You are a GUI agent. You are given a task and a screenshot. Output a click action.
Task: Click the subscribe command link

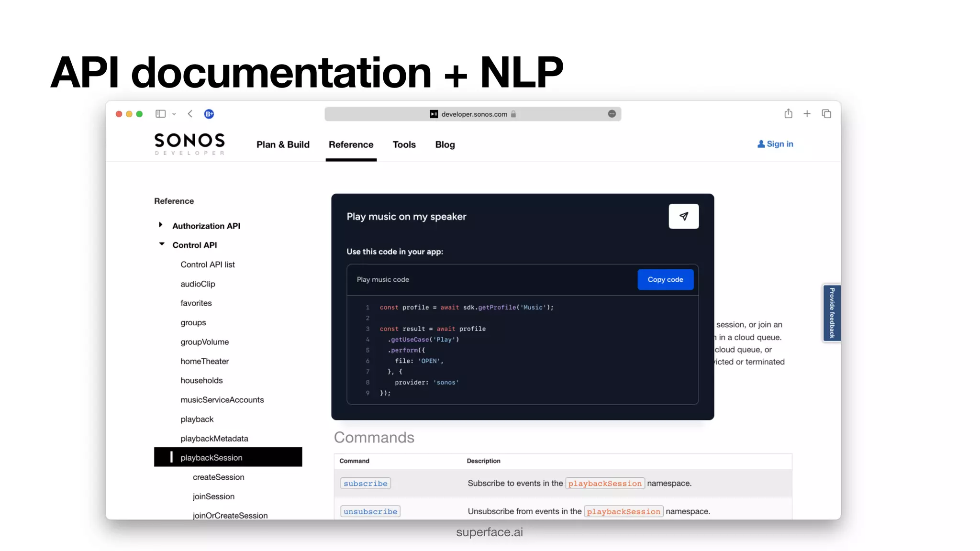point(366,484)
